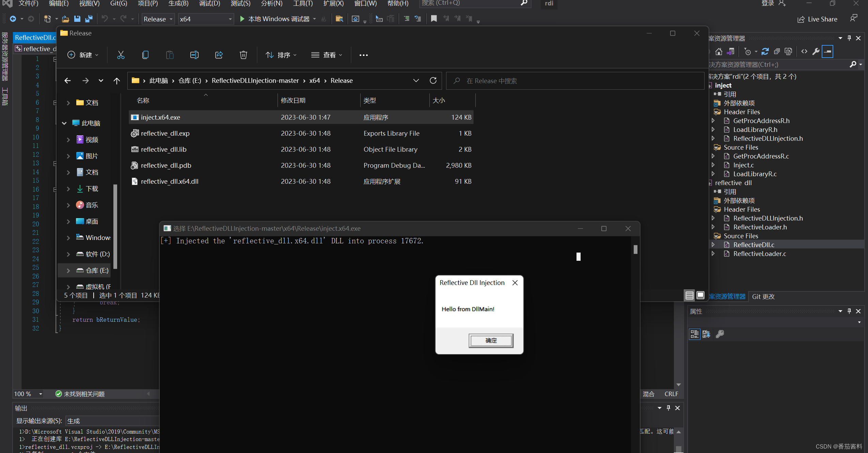Refresh the Release folder view

point(433,81)
